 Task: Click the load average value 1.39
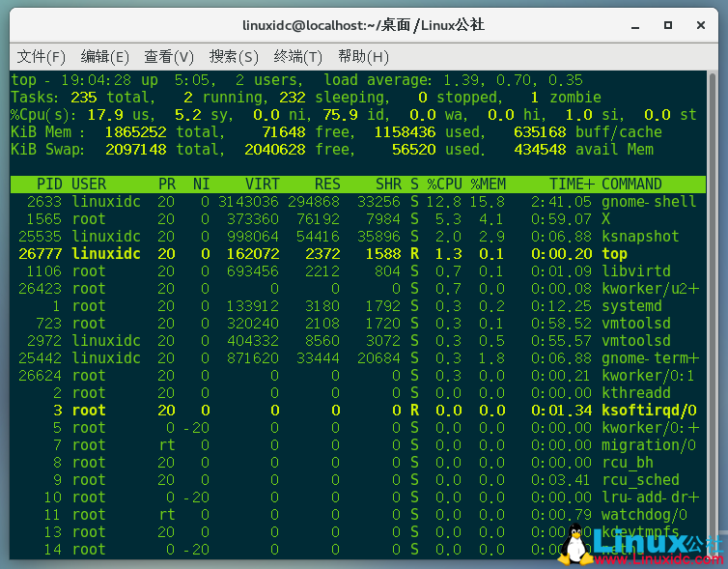click(462, 80)
